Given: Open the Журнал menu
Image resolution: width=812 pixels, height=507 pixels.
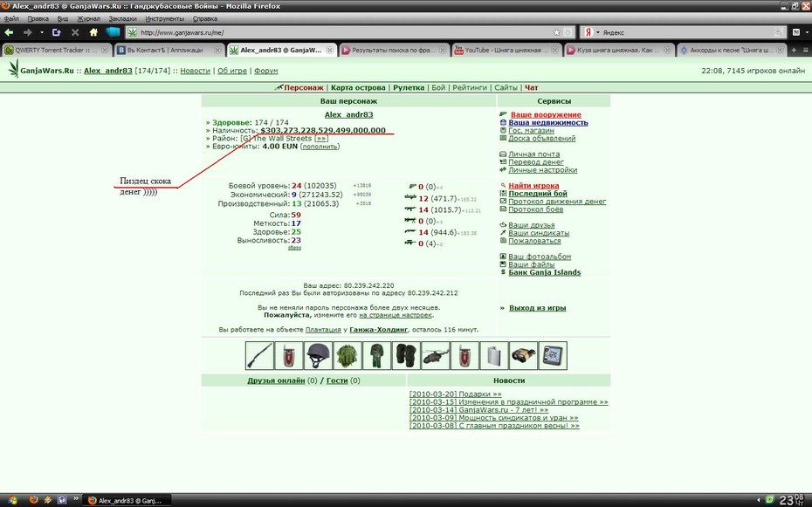Looking at the screenshot, I should click(x=88, y=18).
